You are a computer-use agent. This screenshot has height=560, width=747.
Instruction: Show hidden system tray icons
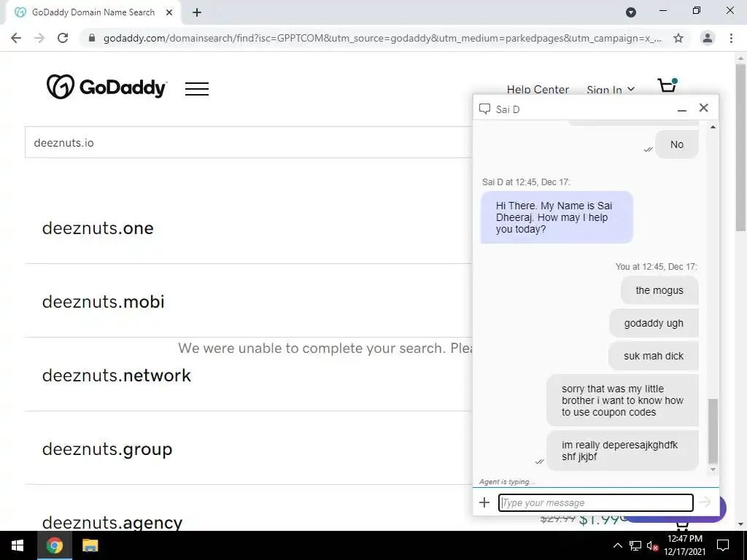(x=617, y=545)
